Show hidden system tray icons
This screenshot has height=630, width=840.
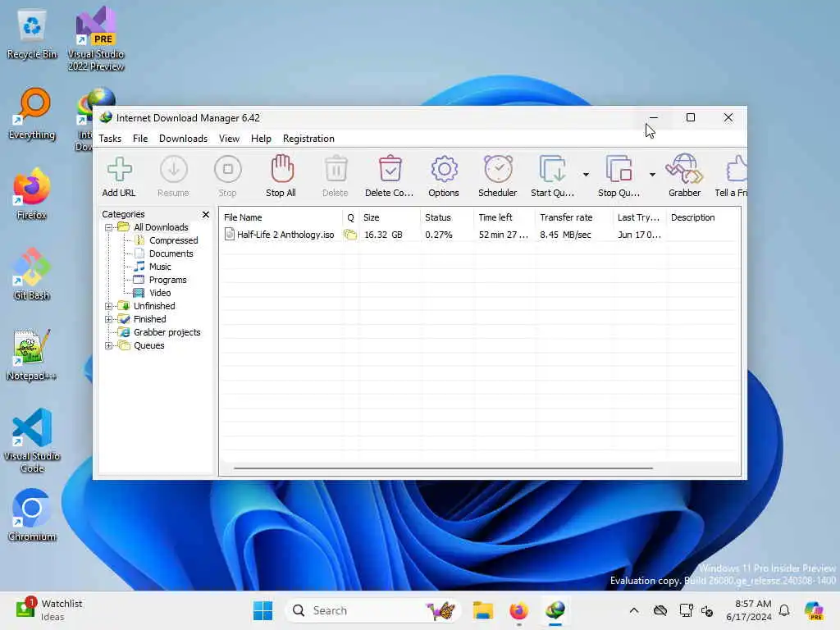pyautogui.click(x=634, y=610)
